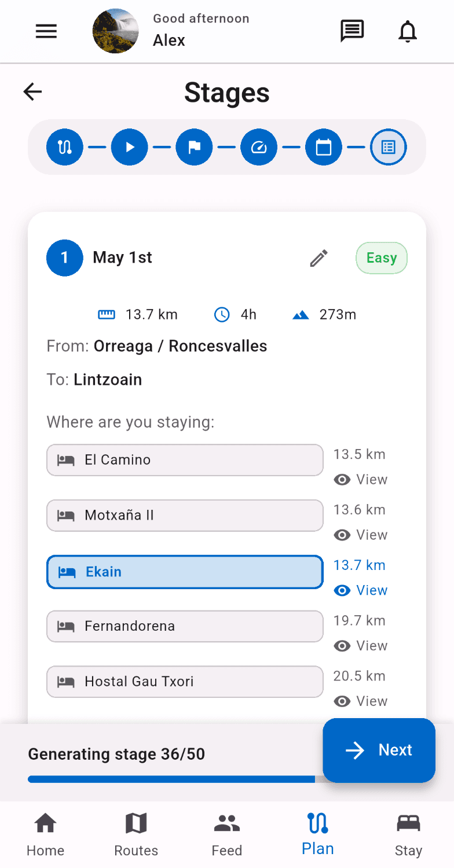The width and height of the screenshot is (454, 868).
Task: Select El Camino as accommodation
Action: [x=185, y=460]
